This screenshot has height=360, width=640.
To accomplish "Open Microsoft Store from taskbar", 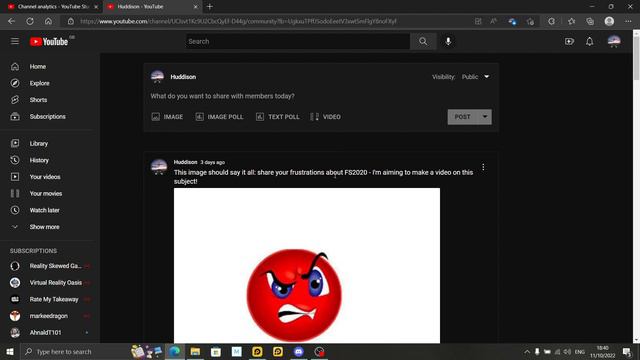I will pos(216,351).
